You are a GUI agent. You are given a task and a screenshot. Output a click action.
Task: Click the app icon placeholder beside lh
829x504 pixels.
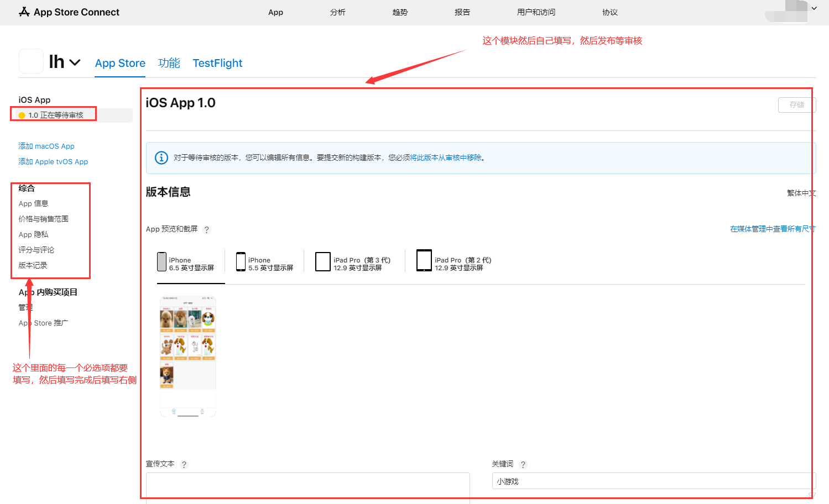click(31, 61)
